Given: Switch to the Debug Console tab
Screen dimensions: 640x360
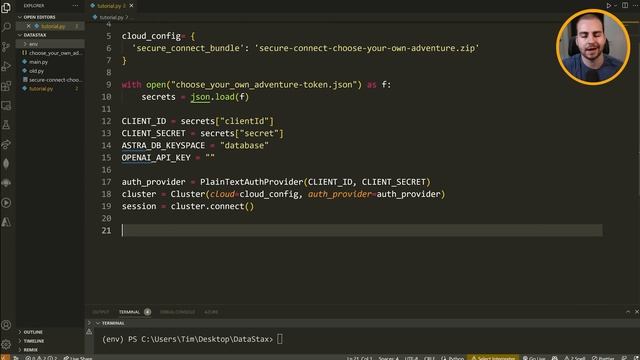Looking at the screenshot, I should (177, 312).
